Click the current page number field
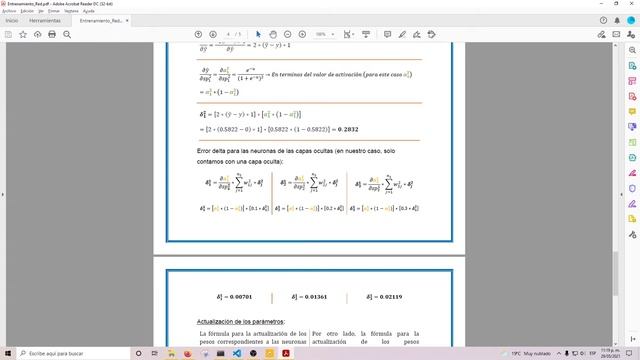The image size is (640, 360). point(228,34)
